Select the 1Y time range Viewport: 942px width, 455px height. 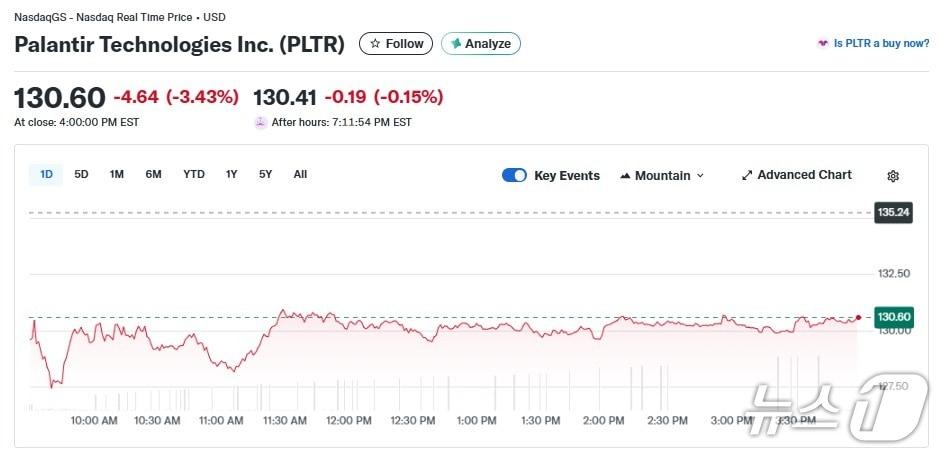coord(231,175)
